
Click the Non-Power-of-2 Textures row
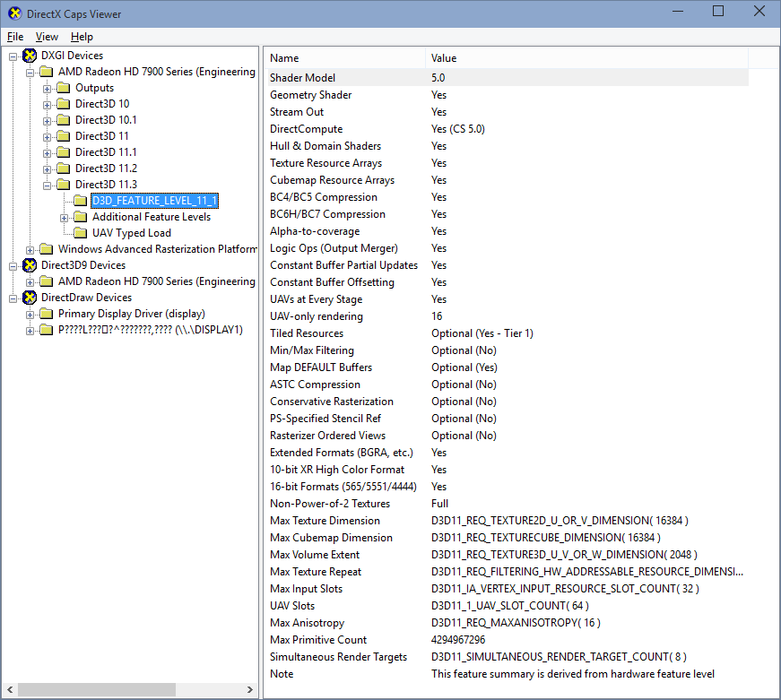point(508,504)
